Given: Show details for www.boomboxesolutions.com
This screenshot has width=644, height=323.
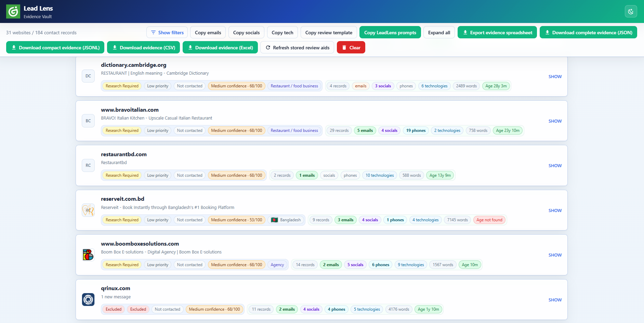Looking at the screenshot, I should (x=555, y=255).
